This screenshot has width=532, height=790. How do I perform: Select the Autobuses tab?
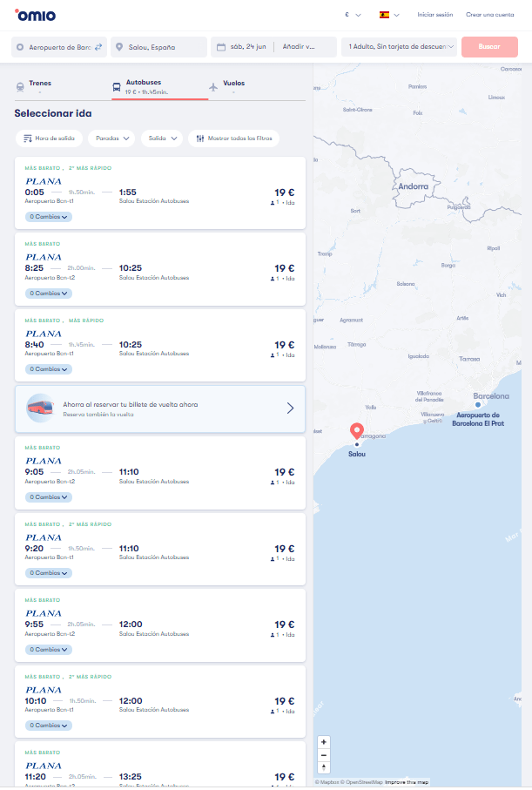pos(159,86)
